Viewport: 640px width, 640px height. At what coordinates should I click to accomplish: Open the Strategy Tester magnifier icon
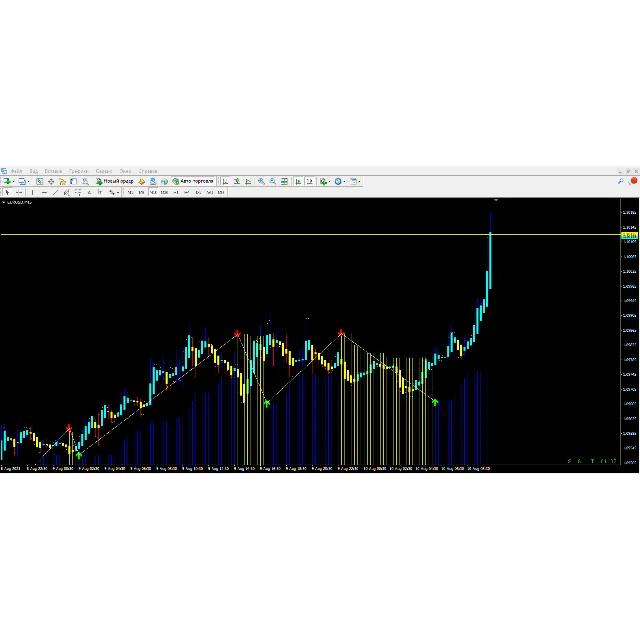click(85, 181)
